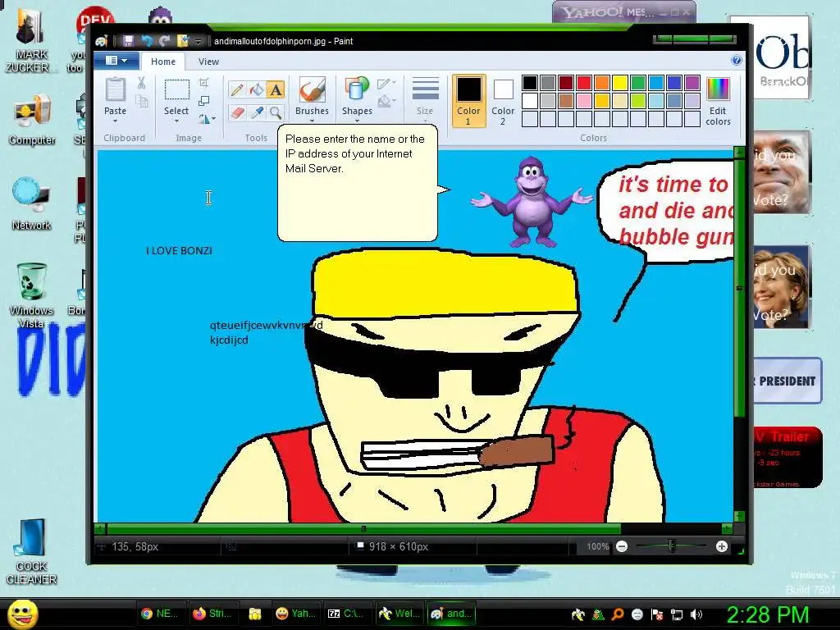The image size is (840, 630).
Task: Click the 2:28 PM taskbar clock
Action: (x=767, y=615)
